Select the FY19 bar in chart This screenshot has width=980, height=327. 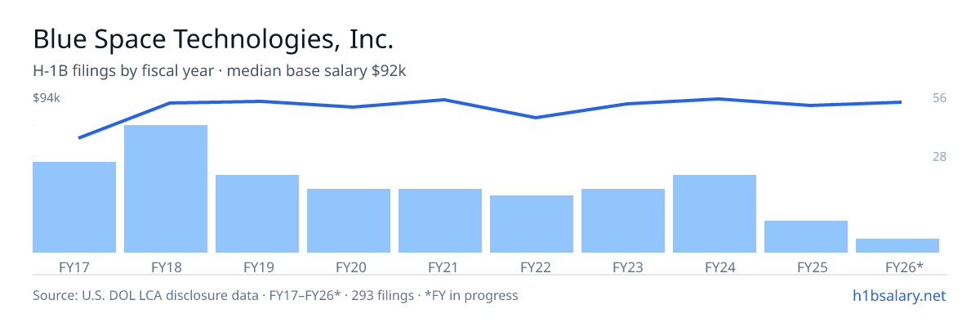point(257,213)
